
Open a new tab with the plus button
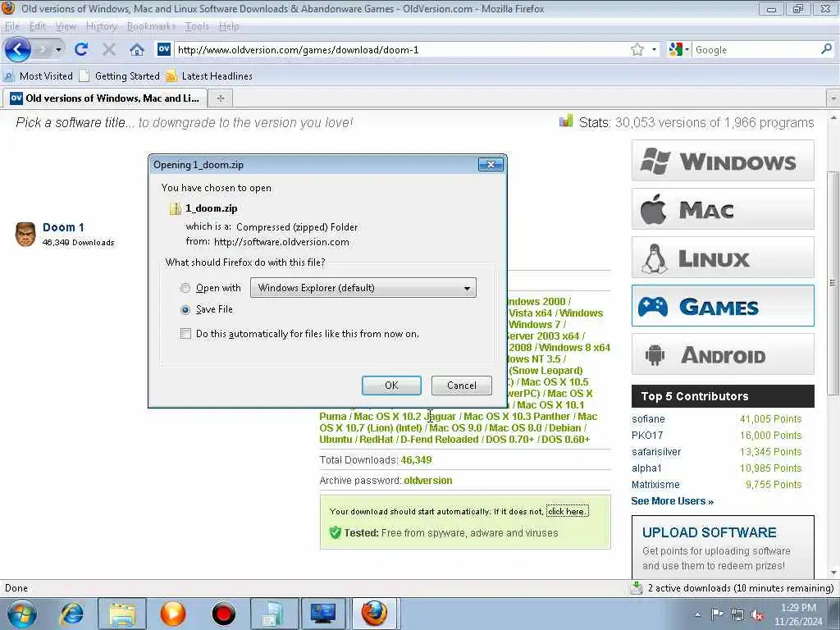(x=220, y=98)
